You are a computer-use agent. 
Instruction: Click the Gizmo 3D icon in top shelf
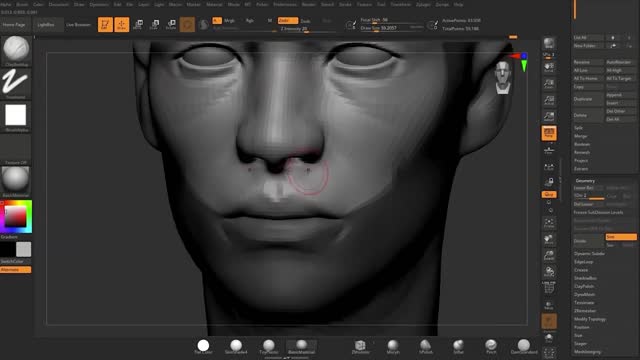187,24
